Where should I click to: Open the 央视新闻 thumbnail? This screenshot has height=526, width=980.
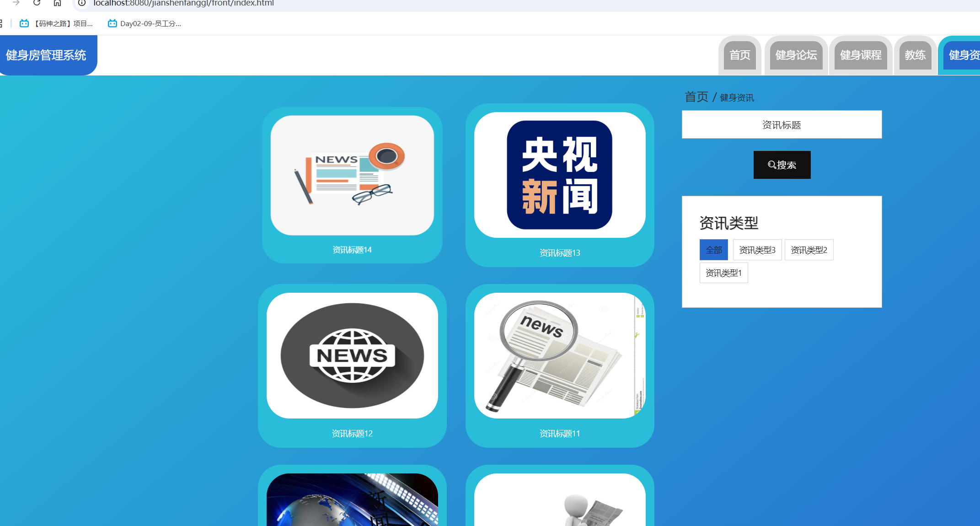[x=560, y=175]
